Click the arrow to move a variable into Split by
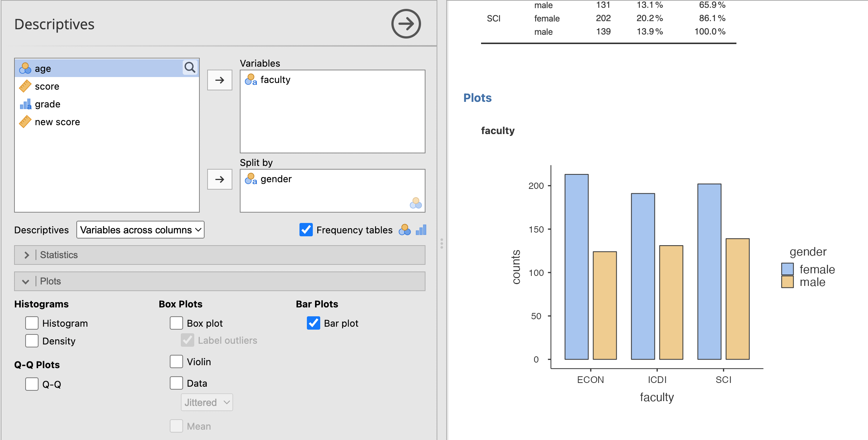Screen dimensions: 868x440 click(x=220, y=179)
